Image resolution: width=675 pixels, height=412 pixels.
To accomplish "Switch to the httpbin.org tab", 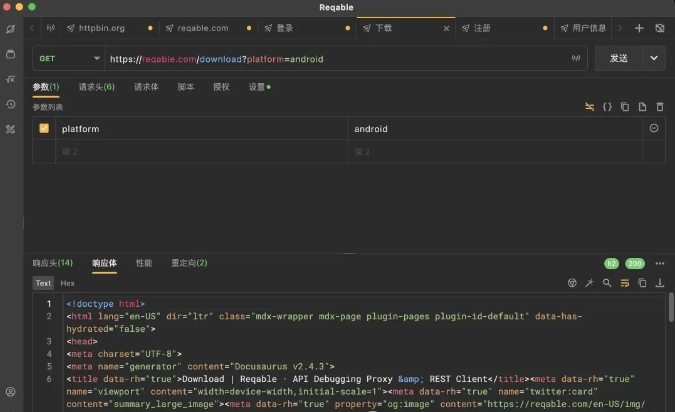I will coord(110,28).
